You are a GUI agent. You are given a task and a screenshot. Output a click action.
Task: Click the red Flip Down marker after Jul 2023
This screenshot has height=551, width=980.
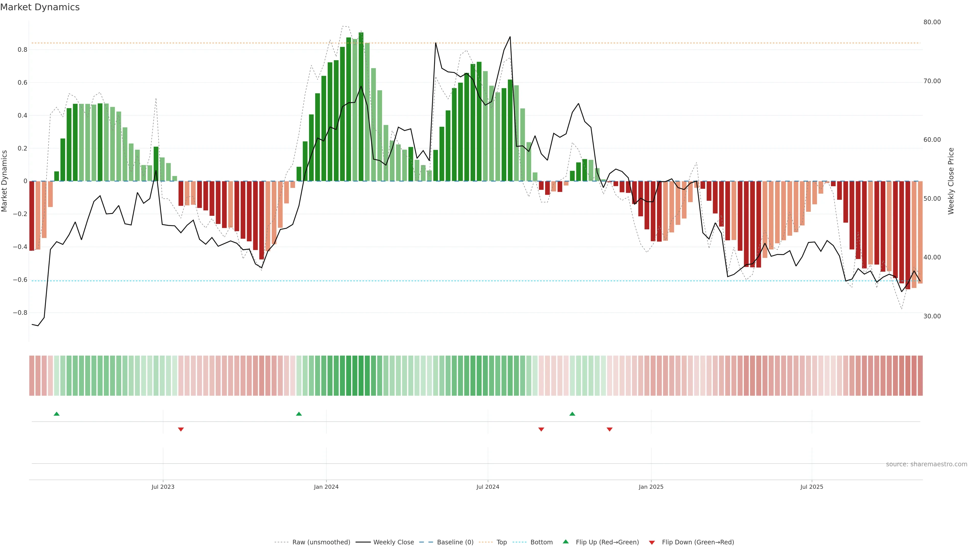[181, 429]
